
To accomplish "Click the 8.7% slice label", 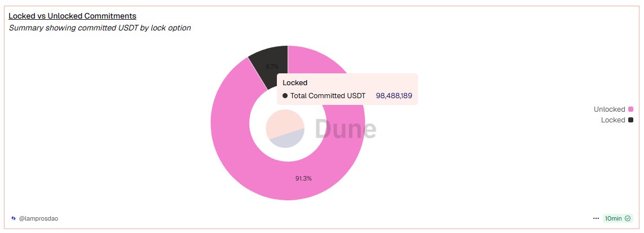I will [272, 67].
